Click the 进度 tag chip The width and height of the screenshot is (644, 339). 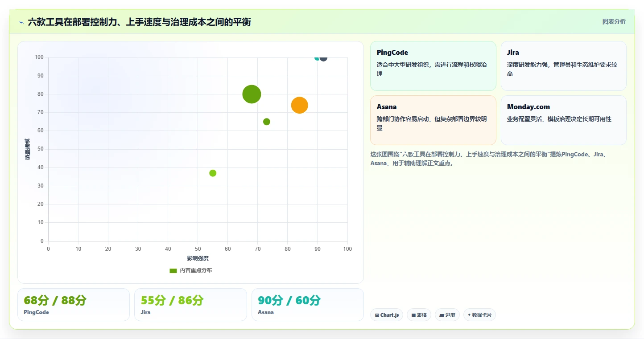pos(447,315)
